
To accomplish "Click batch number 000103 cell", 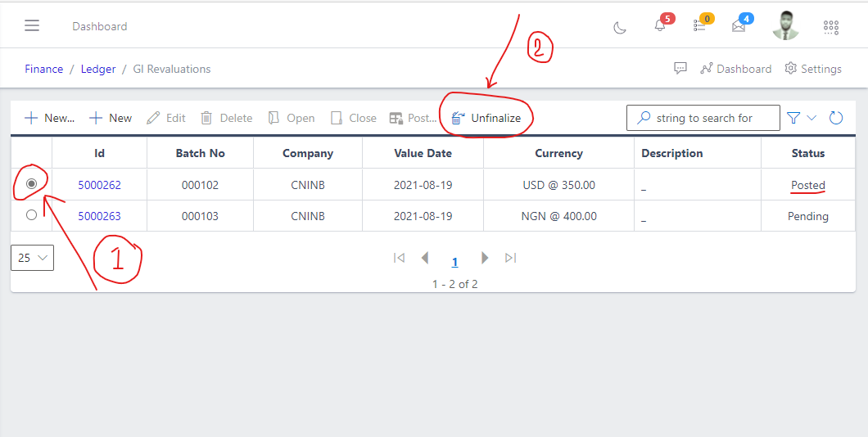I will [x=200, y=216].
